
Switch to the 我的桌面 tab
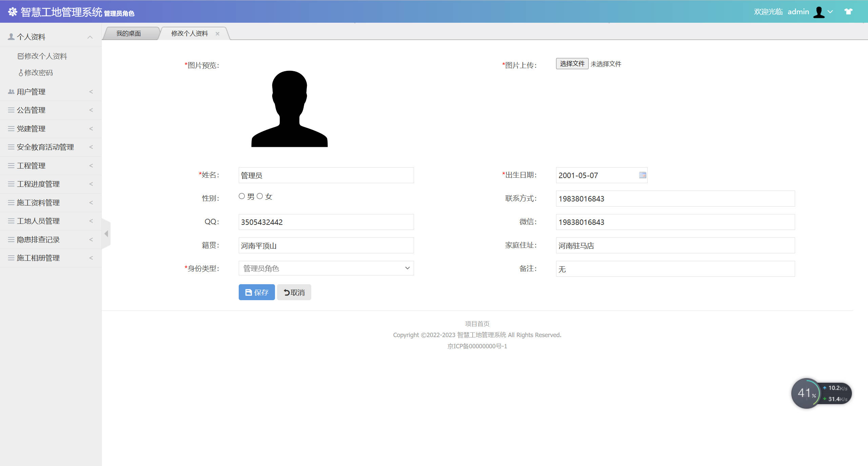coord(129,33)
